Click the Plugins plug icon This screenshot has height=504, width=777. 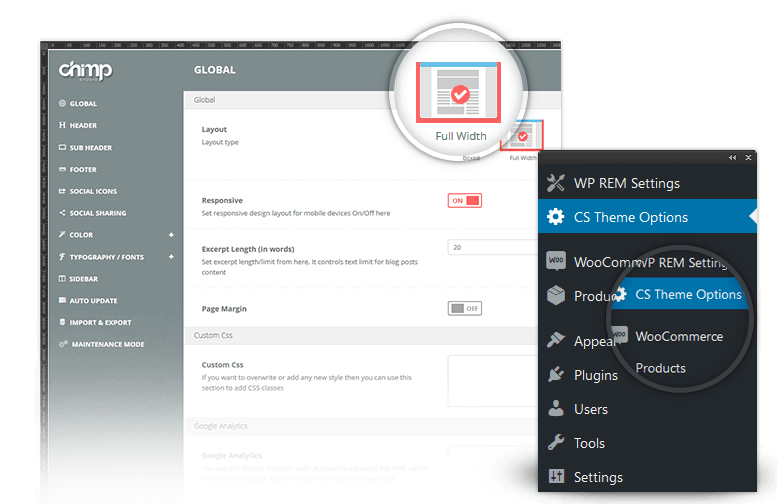point(555,374)
